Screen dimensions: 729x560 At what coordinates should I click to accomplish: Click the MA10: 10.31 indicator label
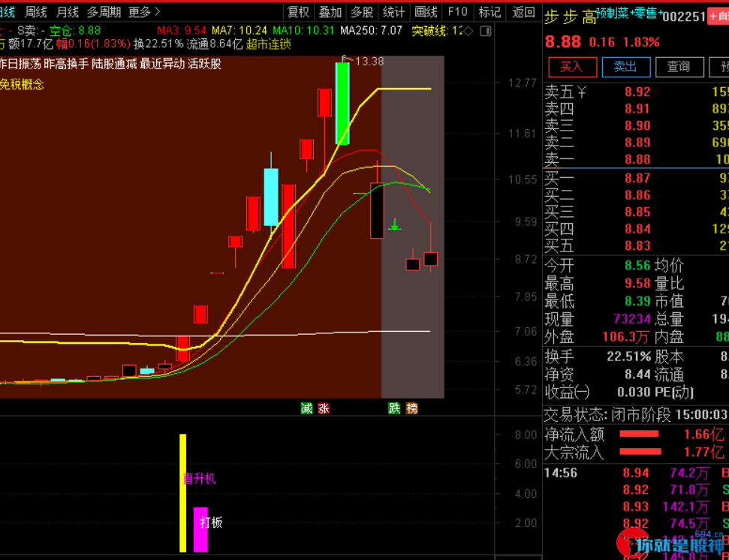pos(303,31)
